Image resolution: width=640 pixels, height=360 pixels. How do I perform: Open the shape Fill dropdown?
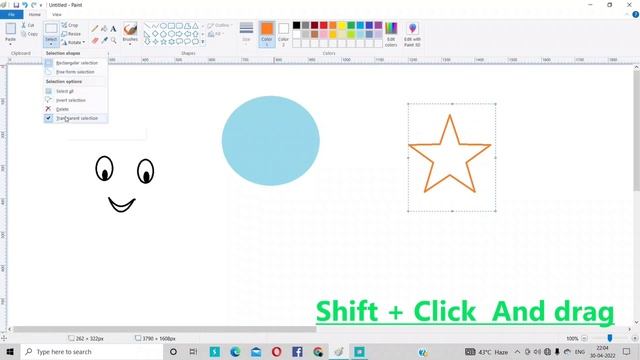point(215,34)
